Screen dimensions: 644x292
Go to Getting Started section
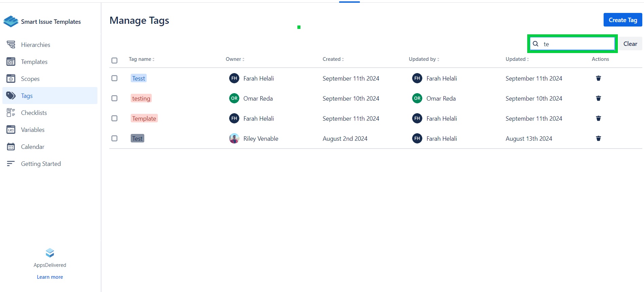coord(41,164)
